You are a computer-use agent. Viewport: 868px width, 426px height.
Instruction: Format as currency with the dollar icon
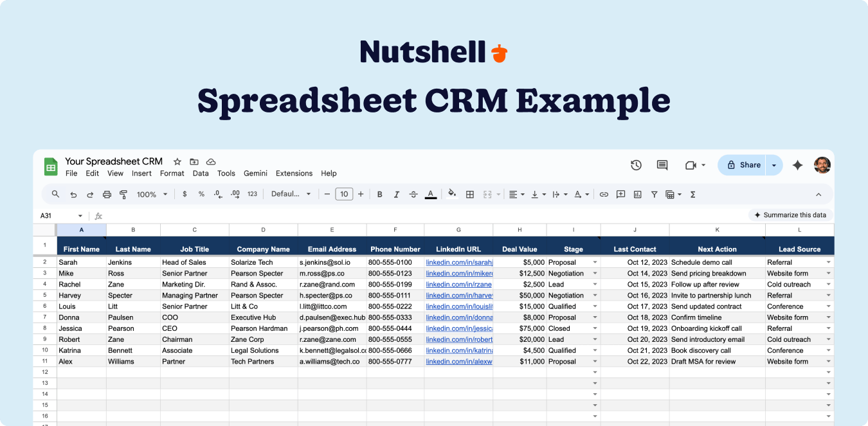(x=185, y=194)
